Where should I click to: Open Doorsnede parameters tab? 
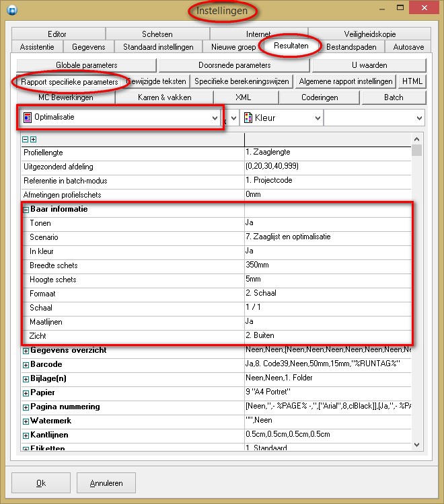click(x=234, y=65)
